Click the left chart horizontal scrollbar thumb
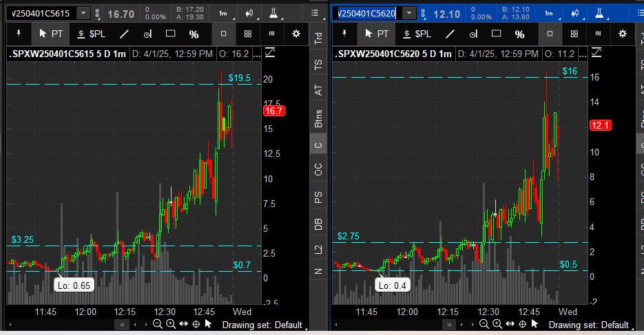644x335 pixels. tap(122, 325)
